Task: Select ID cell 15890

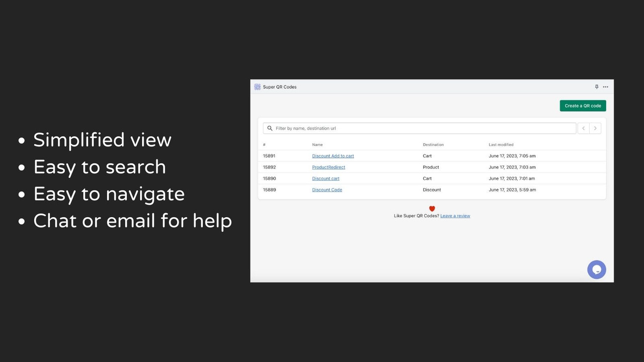Action: 269,178
